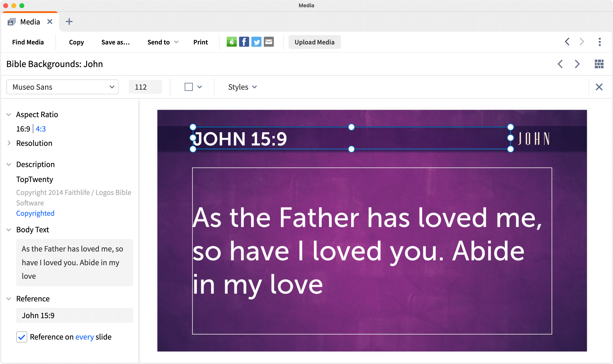
Task: Send media by email envelope icon
Action: 269,42
